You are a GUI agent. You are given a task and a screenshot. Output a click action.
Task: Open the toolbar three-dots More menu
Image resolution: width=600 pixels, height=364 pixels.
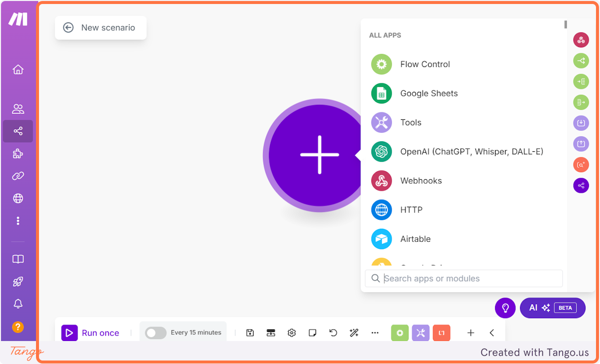point(375,333)
